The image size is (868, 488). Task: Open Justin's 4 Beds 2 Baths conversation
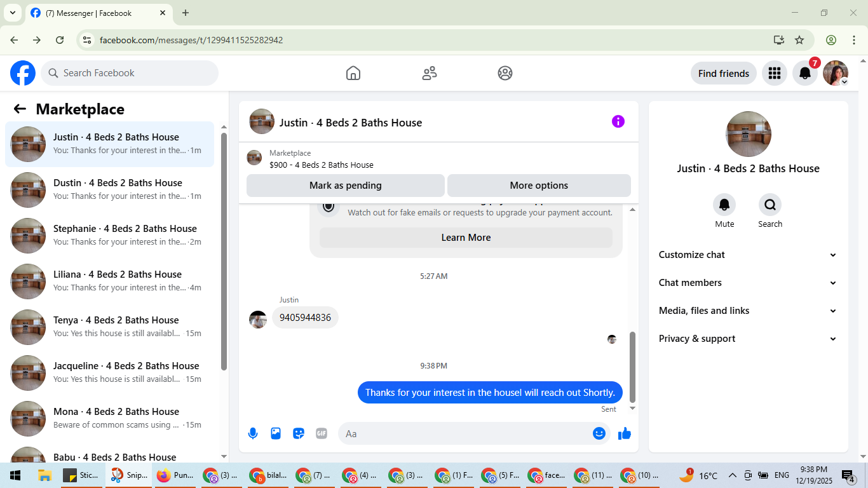(110, 144)
